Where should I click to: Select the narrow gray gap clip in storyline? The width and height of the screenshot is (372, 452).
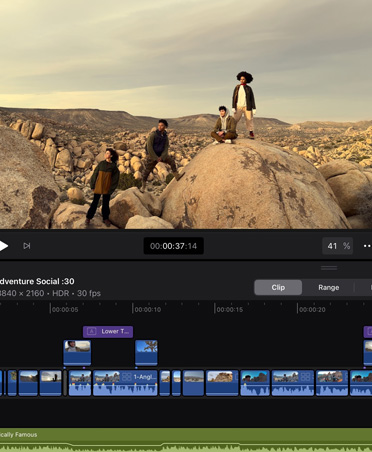pos(65,383)
